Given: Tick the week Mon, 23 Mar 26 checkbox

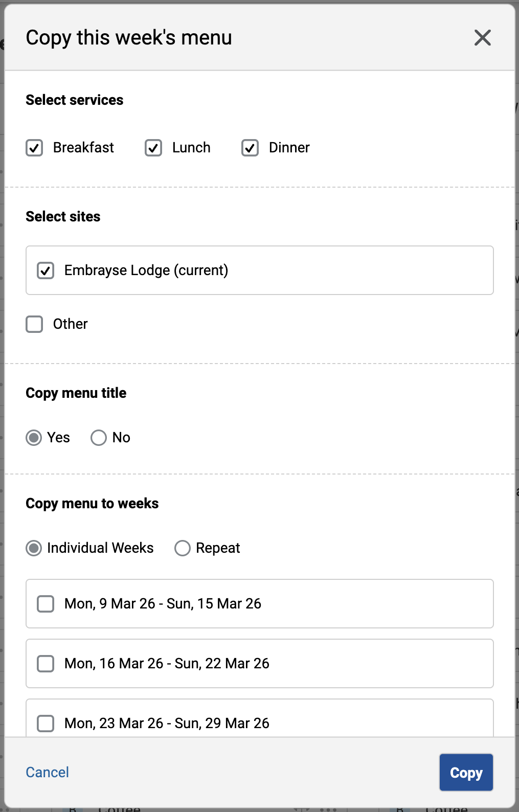Looking at the screenshot, I should [x=46, y=723].
